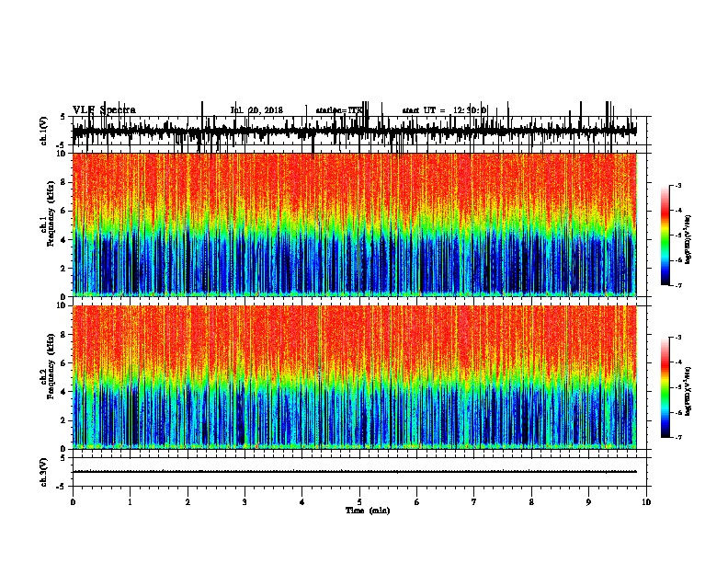
Task: Click time axis tick label "8"
Action: coord(531,502)
